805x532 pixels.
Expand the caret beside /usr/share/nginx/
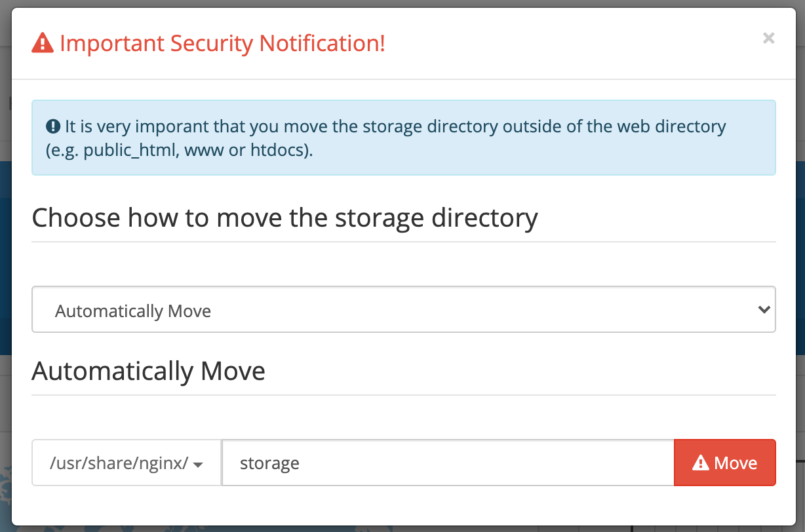pyautogui.click(x=198, y=465)
